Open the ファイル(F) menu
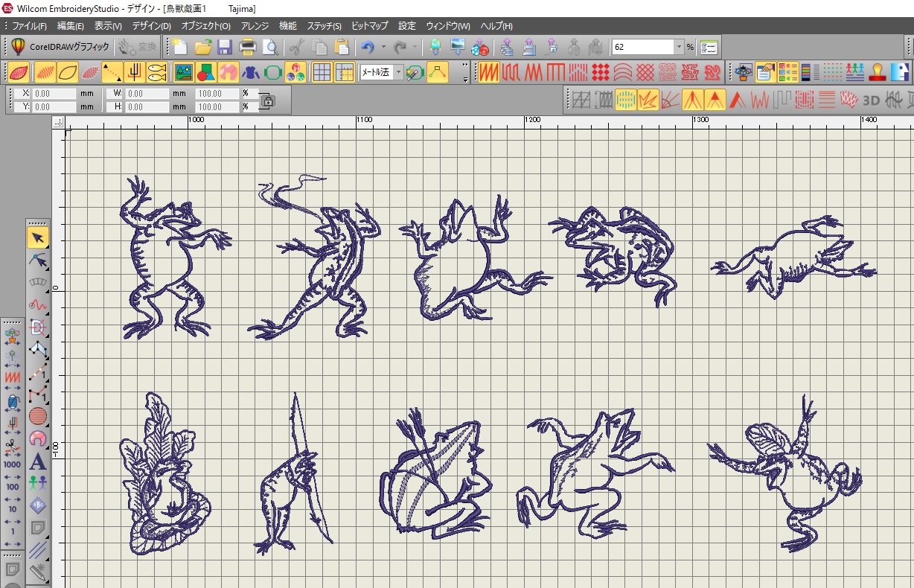914x588 pixels. [29, 26]
